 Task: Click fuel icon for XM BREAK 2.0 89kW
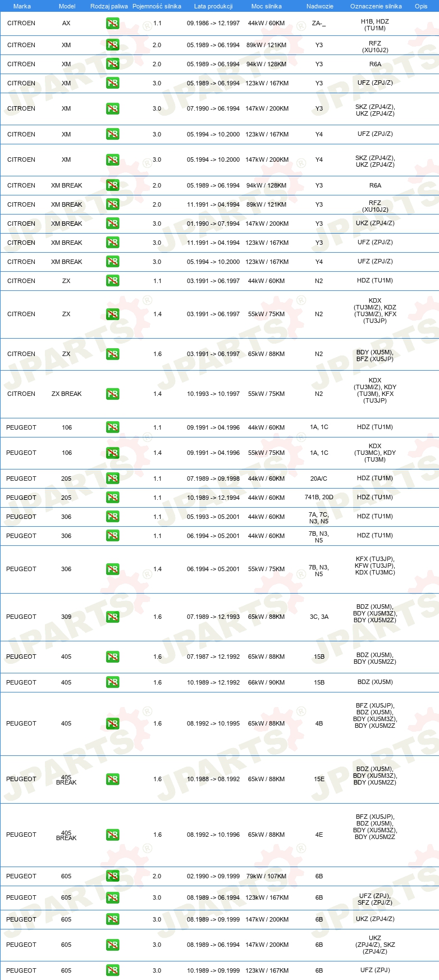[112, 204]
